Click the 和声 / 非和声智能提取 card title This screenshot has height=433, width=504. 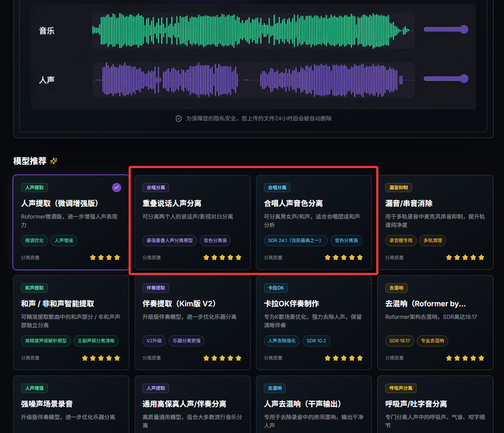click(57, 303)
